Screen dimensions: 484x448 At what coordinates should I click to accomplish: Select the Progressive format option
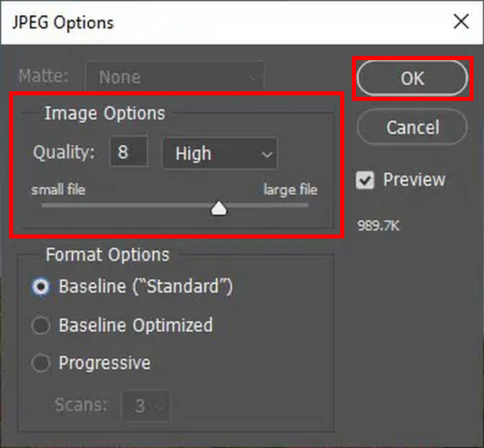click(x=41, y=363)
